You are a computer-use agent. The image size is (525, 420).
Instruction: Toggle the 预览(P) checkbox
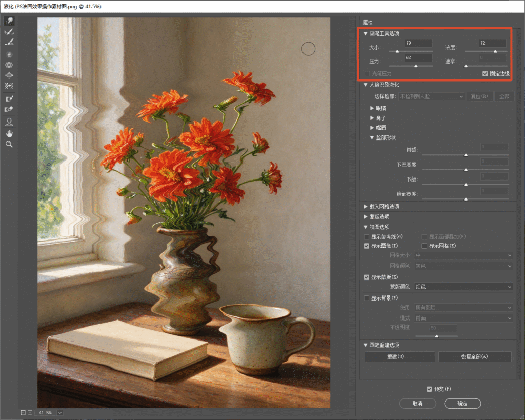tap(429, 389)
